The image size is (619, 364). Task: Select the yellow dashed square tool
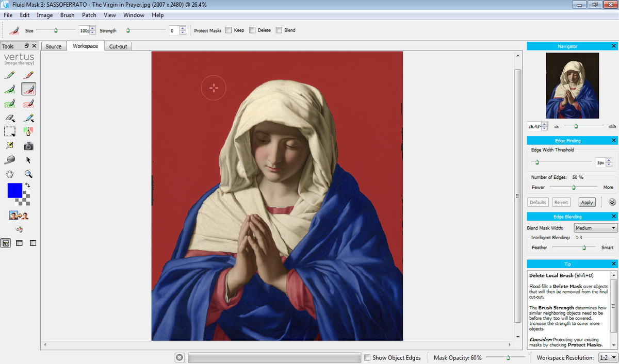tap(9, 146)
